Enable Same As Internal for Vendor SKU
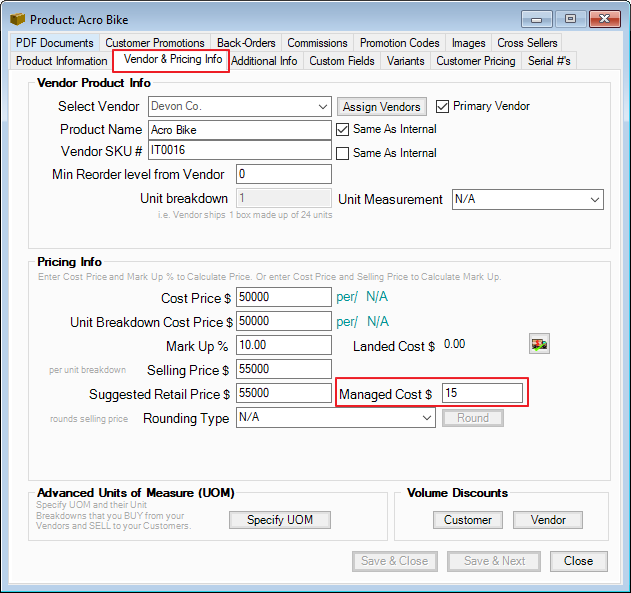631x593 pixels. click(x=343, y=153)
